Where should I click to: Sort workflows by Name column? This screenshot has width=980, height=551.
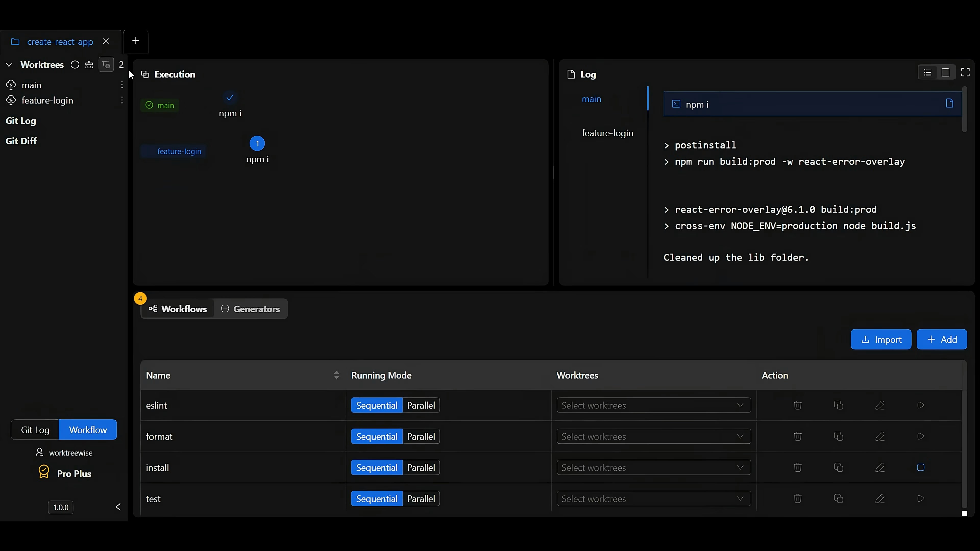coord(336,375)
